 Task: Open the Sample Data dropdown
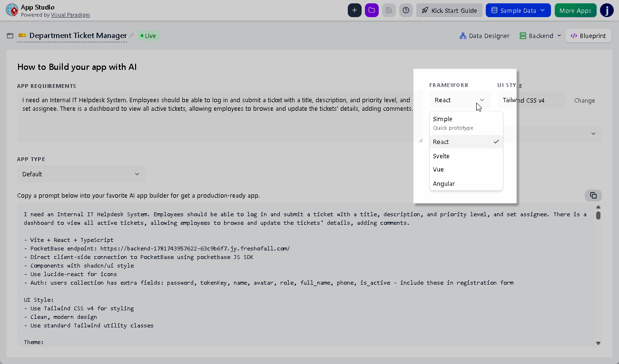pos(518,10)
